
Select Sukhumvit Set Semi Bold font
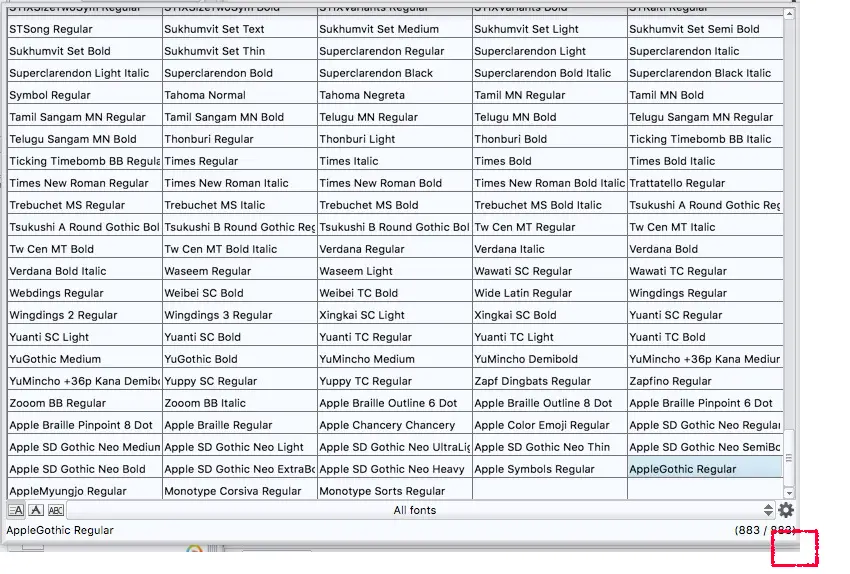pos(705,29)
